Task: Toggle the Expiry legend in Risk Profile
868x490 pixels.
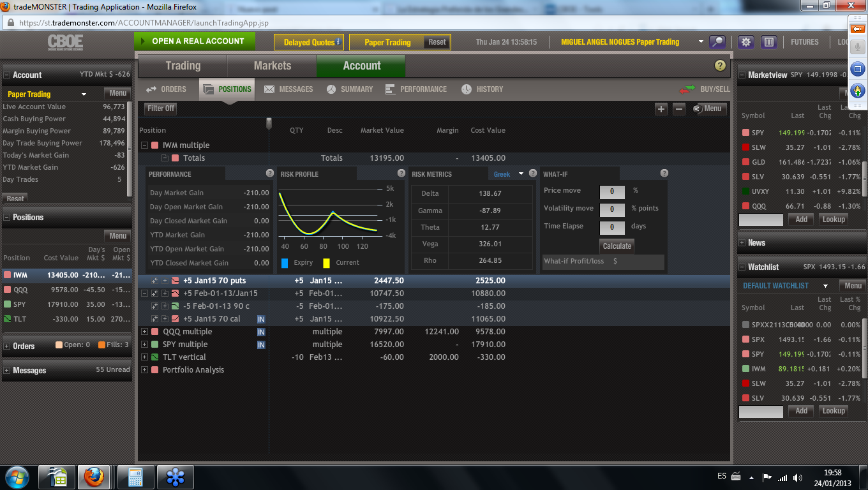Action: [x=285, y=263]
